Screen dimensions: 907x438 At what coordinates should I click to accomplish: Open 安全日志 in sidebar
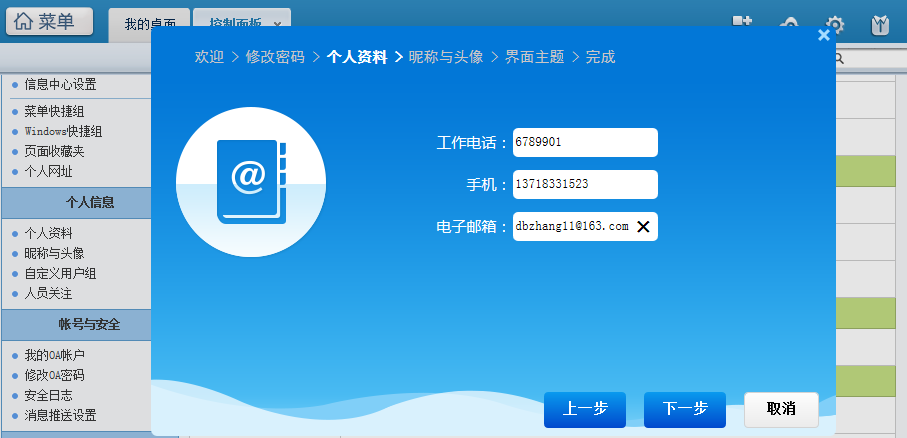pos(48,395)
